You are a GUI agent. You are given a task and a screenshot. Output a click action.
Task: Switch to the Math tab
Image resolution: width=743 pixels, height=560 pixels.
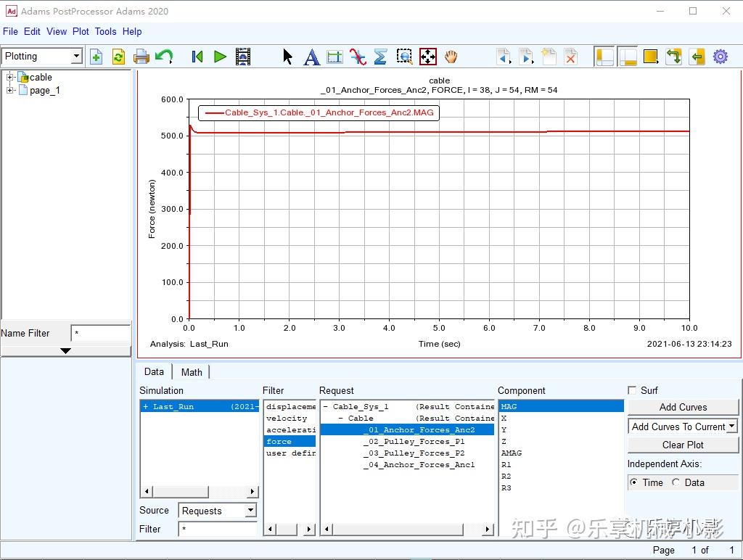coord(192,372)
